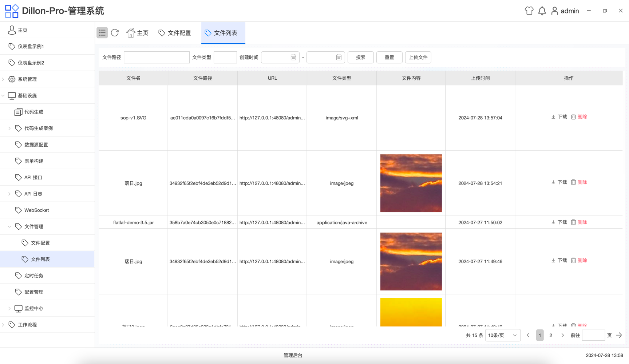The height and width of the screenshot is (364, 629).
Task: Open the theme shirt icon
Action: click(x=529, y=11)
